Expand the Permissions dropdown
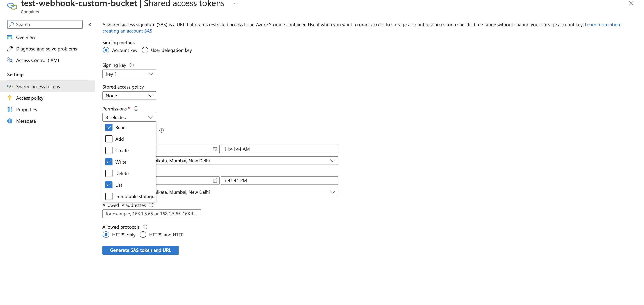The height and width of the screenshot is (305, 644). click(x=129, y=117)
